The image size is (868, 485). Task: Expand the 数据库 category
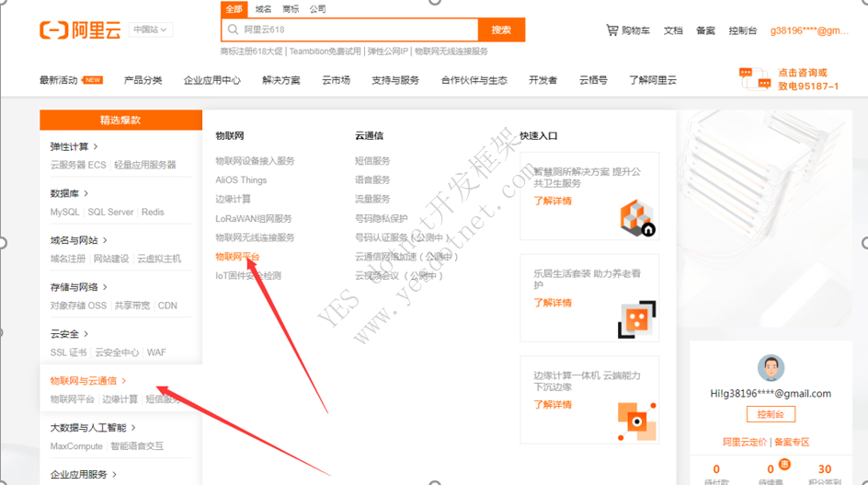pyautogui.click(x=69, y=193)
